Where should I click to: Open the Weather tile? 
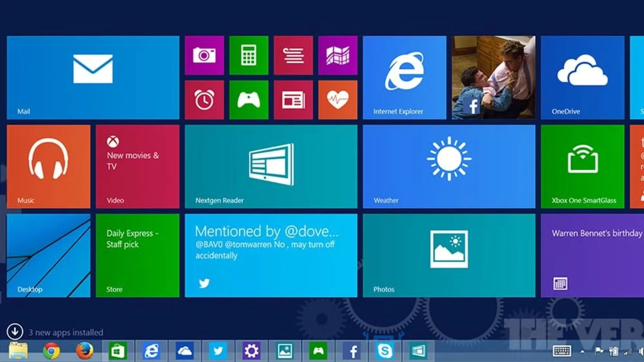pyautogui.click(x=449, y=166)
